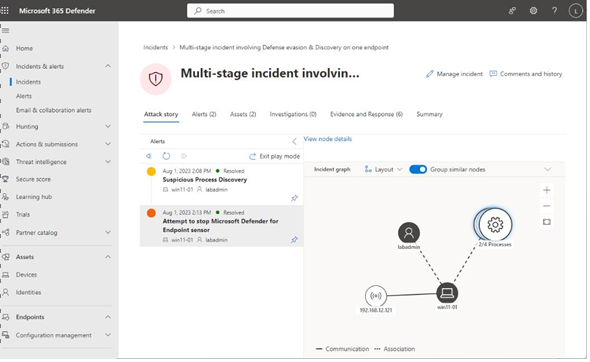
Task: Collapse the Alerts panel chevron
Action: pos(294,141)
